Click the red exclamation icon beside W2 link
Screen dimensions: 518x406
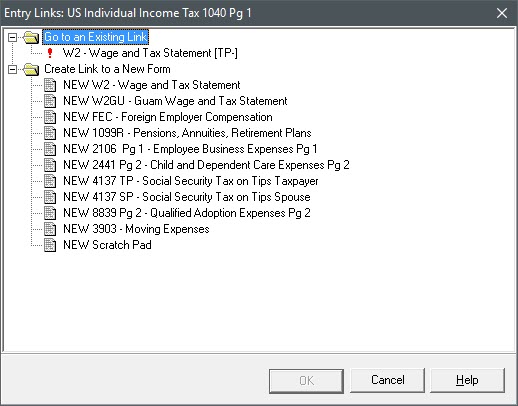(50, 53)
